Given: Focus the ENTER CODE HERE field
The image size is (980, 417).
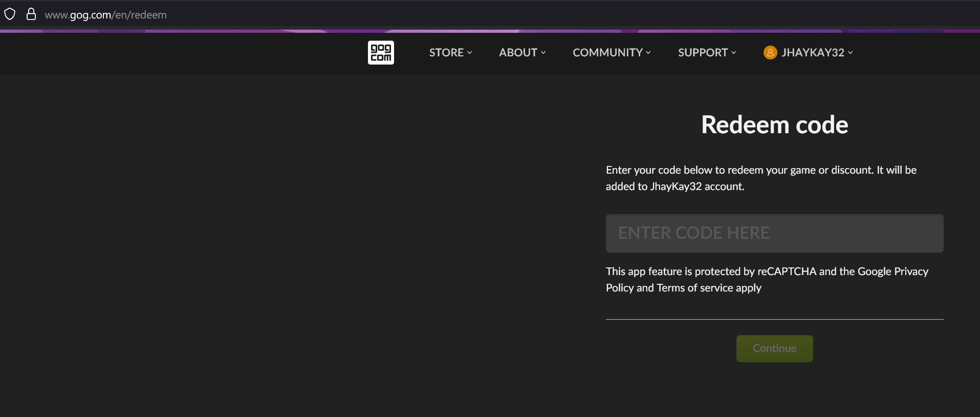Looking at the screenshot, I should (x=774, y=233).
